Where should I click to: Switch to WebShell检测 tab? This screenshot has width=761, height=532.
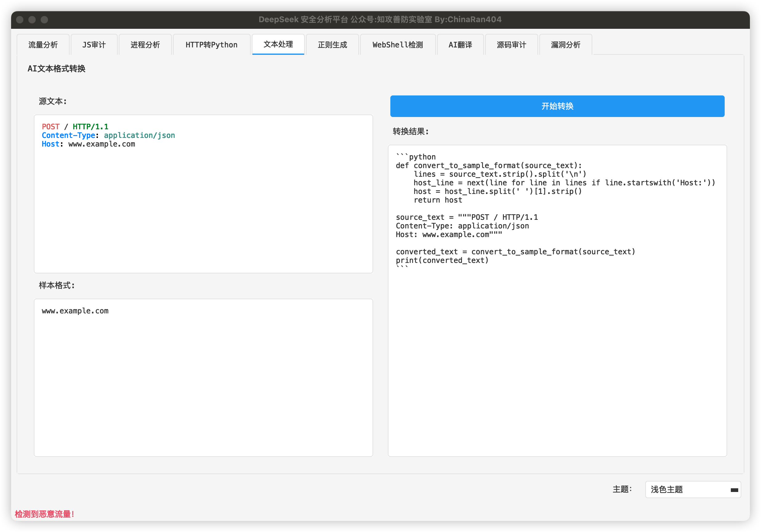pos(397,45)
